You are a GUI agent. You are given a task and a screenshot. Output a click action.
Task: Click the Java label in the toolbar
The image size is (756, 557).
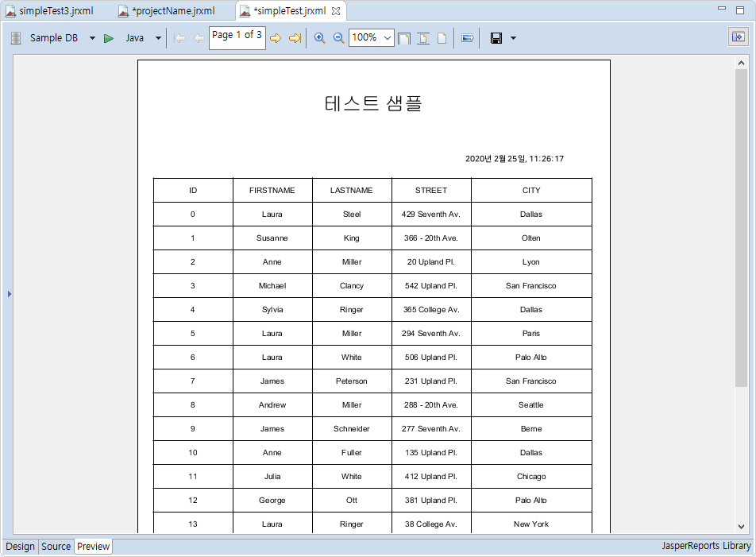tap(134, 38)
